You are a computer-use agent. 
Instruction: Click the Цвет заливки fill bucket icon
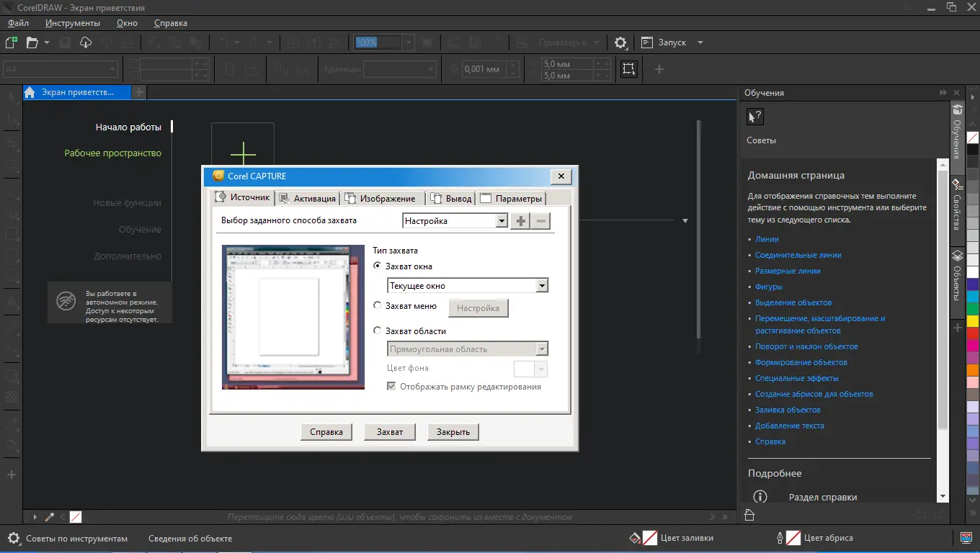tap(635, 538)
